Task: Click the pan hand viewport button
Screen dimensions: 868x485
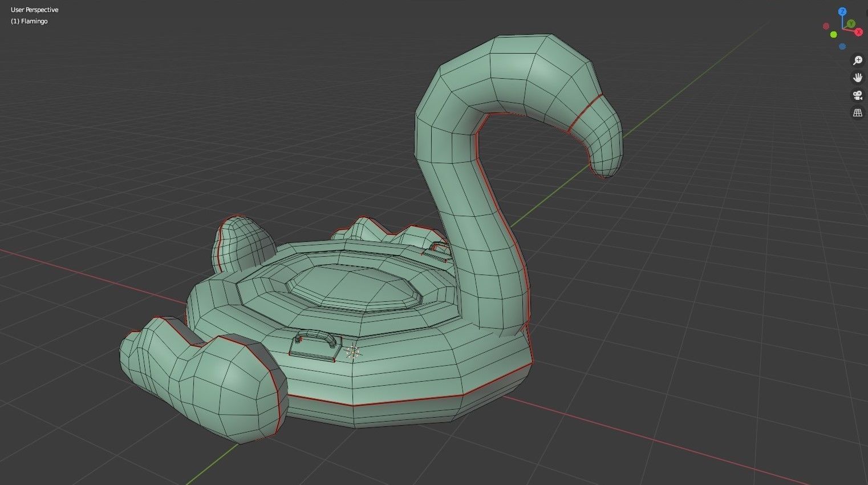Action: [x=858, y=78]
